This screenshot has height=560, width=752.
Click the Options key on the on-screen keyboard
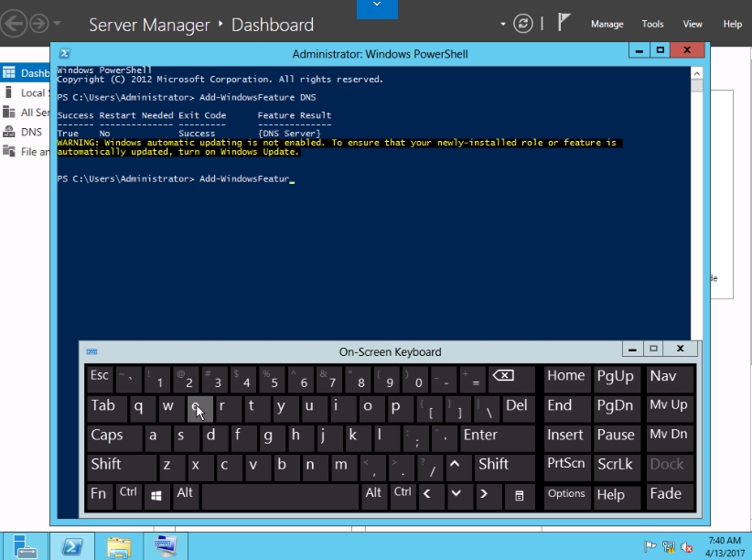click(x=566, y=494)
